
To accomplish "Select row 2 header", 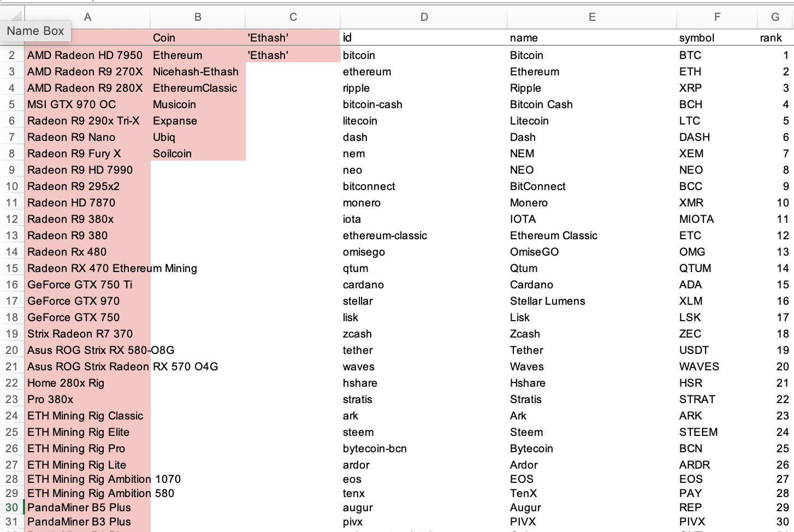I will tap(12, 55).
